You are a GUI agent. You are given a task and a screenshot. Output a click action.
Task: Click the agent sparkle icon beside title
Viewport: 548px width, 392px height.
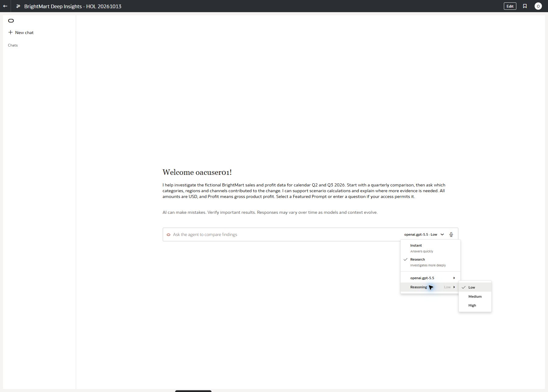point(18,6)
